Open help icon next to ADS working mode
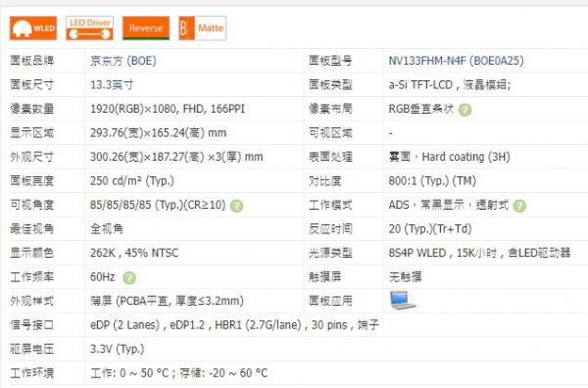Viewport: 588px width, 388px height. coord(519,206)
